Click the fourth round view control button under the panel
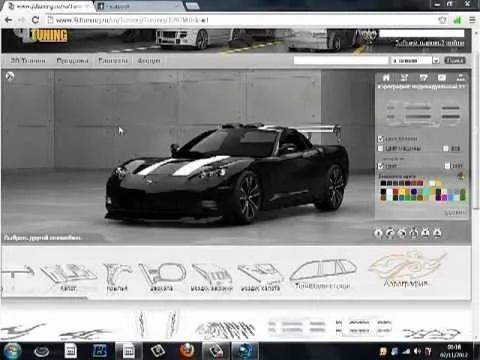 [414, 233]
